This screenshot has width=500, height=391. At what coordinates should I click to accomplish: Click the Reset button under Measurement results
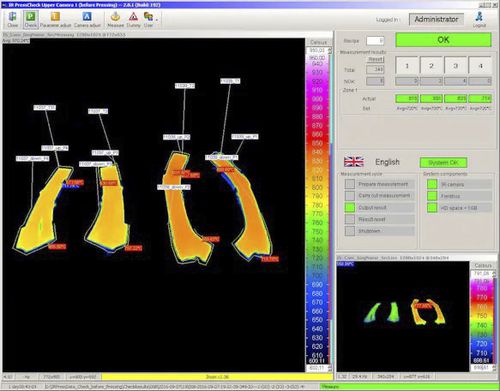[375, 59]
